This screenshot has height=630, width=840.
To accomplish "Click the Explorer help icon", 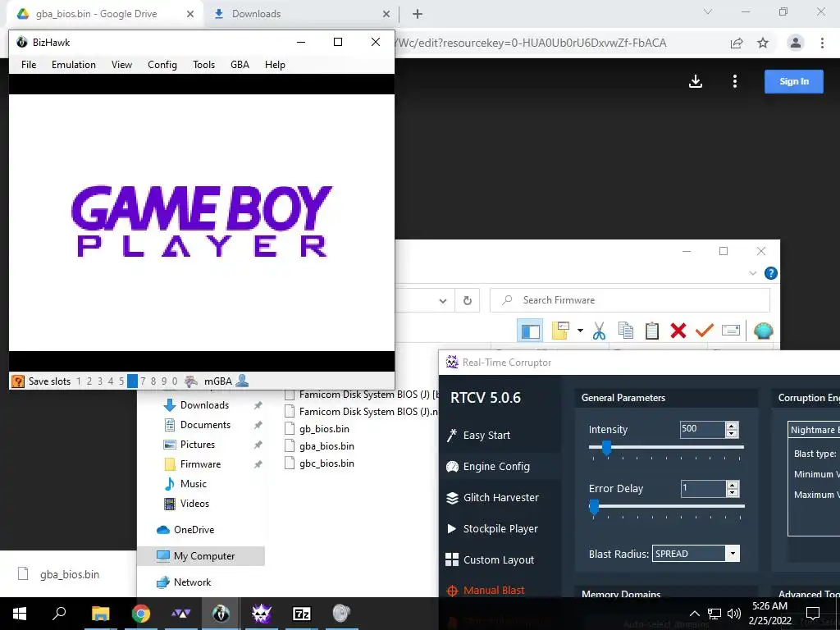I will 770,273.
